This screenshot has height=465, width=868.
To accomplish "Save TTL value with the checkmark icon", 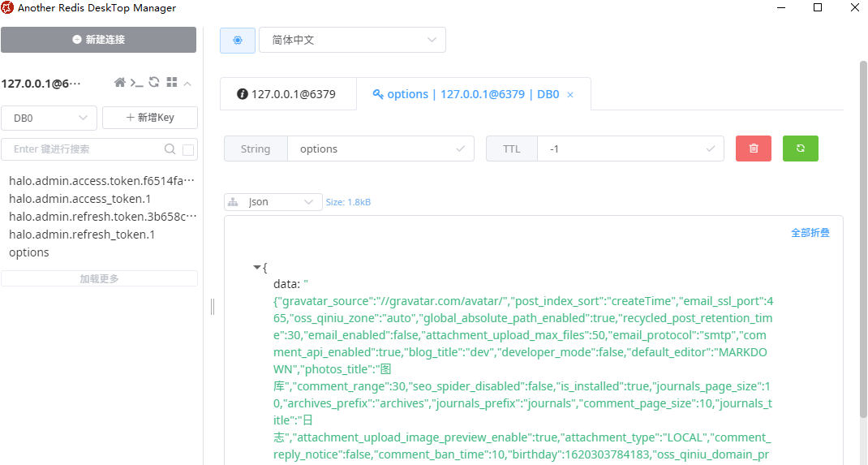I will pos(711,149).
